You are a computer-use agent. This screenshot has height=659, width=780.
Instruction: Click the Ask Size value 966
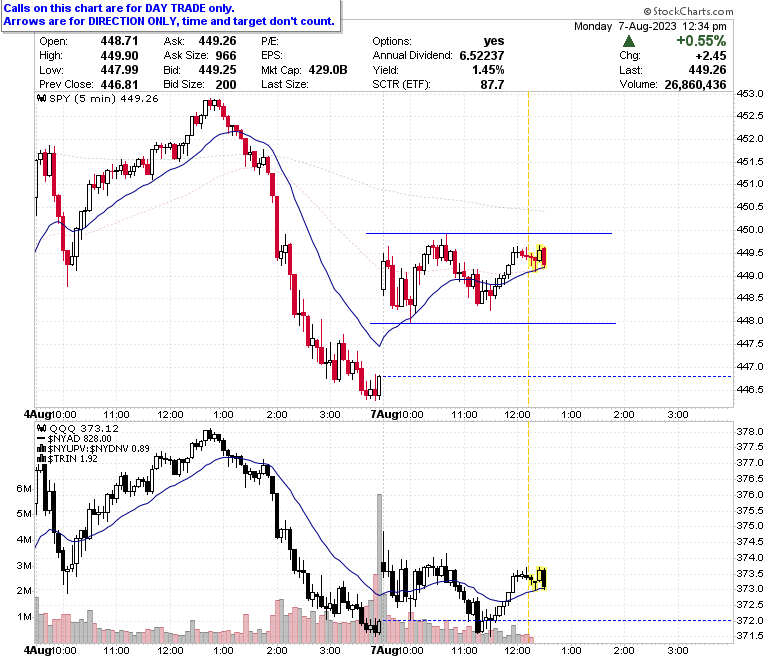[226, 55]
